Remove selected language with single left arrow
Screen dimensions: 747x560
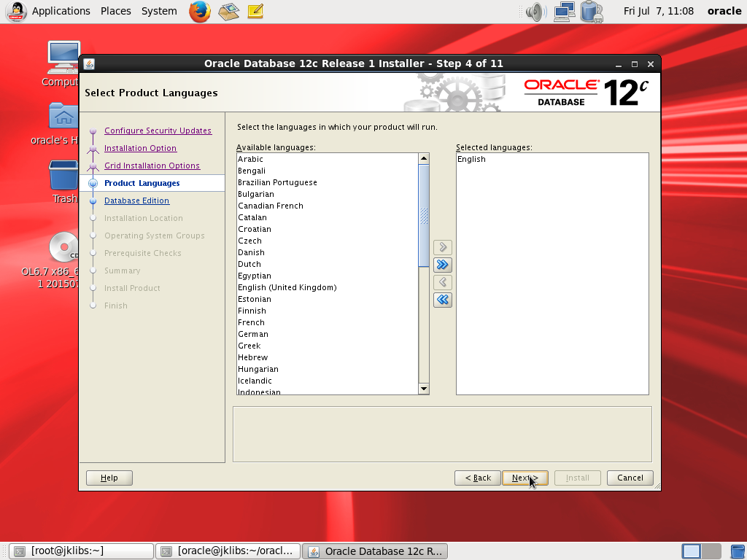443,282
